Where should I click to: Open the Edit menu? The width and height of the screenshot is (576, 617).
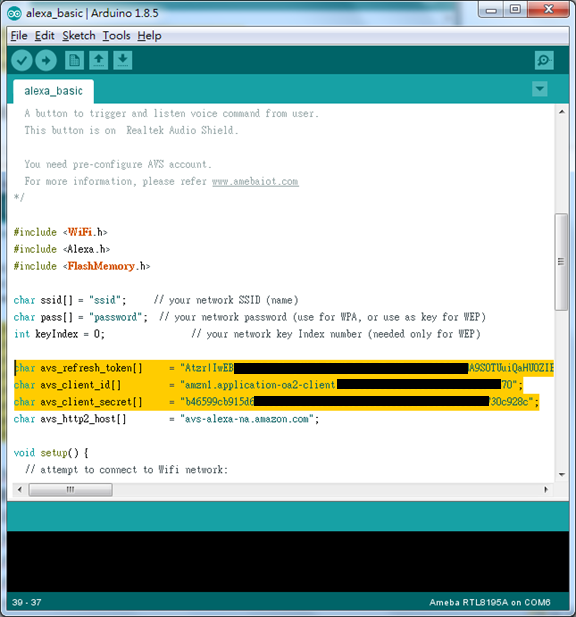[44, 36]
